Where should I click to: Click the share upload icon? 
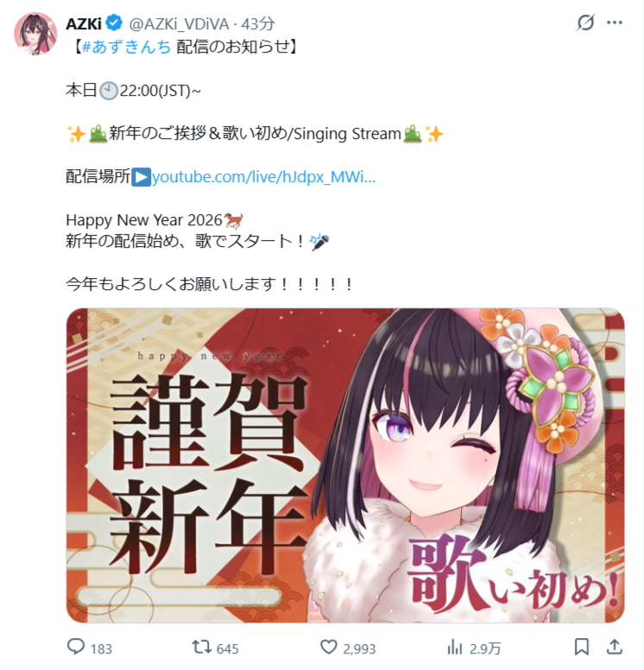[614, 647]
